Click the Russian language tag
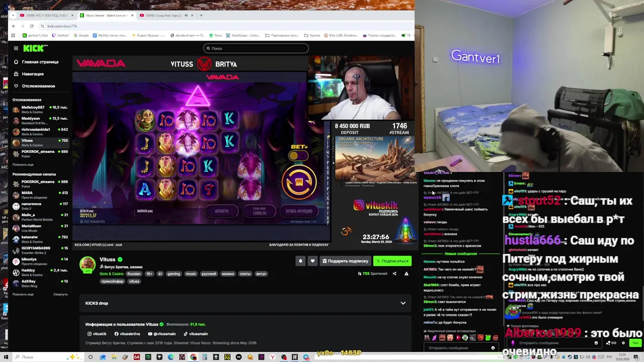This screenshot has width=644, height=362. click(134, 274)
